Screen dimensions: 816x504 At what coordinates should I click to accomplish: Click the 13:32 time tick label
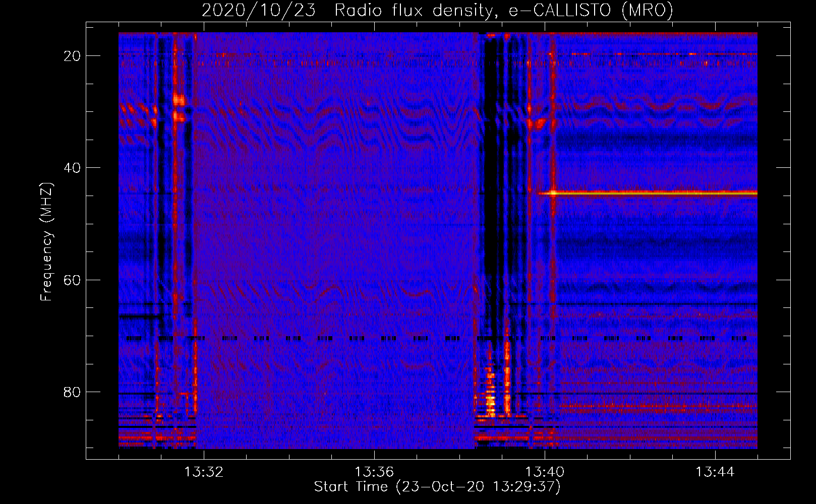[x=204, y=472]
